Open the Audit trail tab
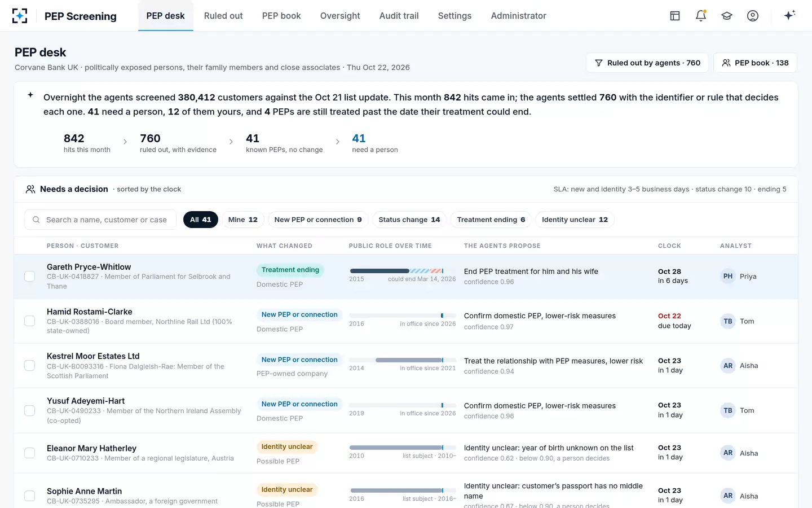 (399, 16)
